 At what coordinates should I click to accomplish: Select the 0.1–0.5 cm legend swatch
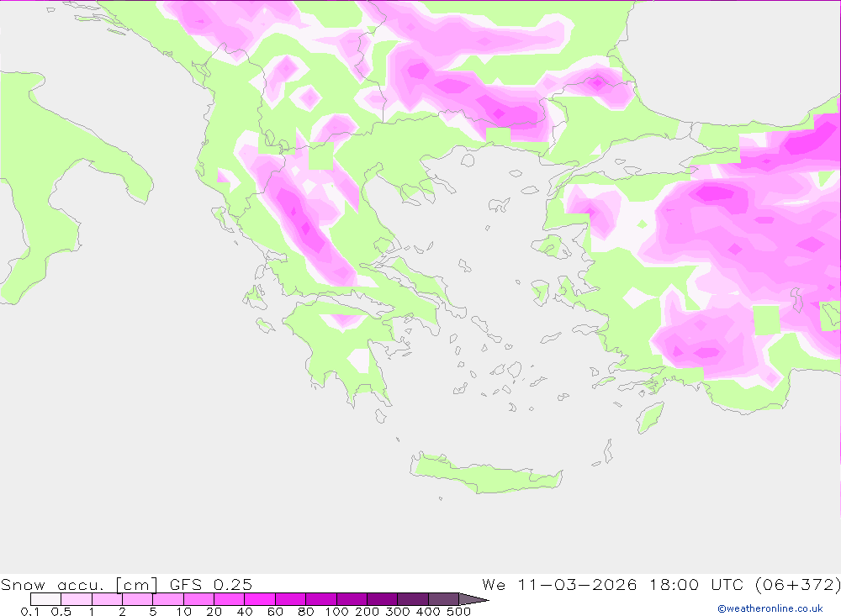tap(45, 599)
